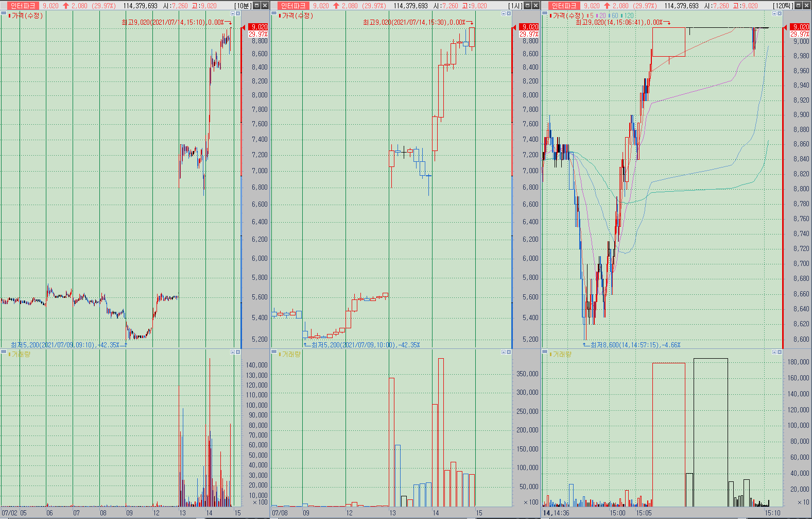
Task: Click the 9,020 current price tag in 10분 chart
Action: pos(258,27)
